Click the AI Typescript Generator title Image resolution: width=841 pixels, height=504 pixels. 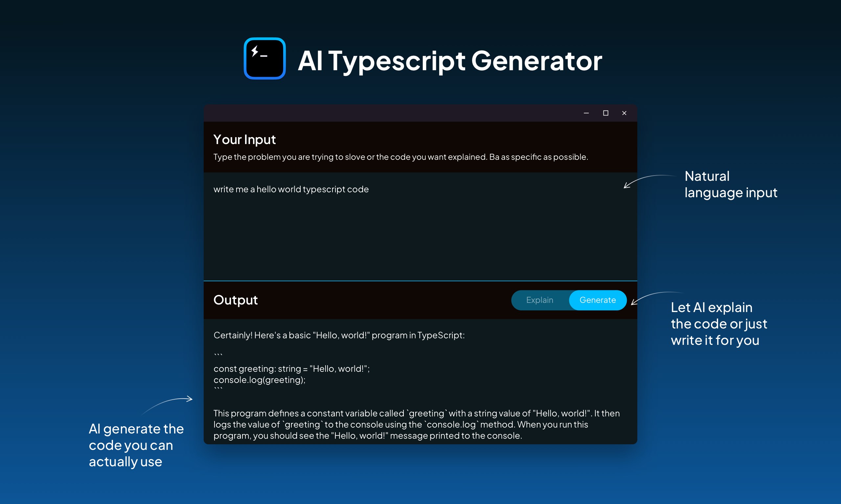(449, 61)
